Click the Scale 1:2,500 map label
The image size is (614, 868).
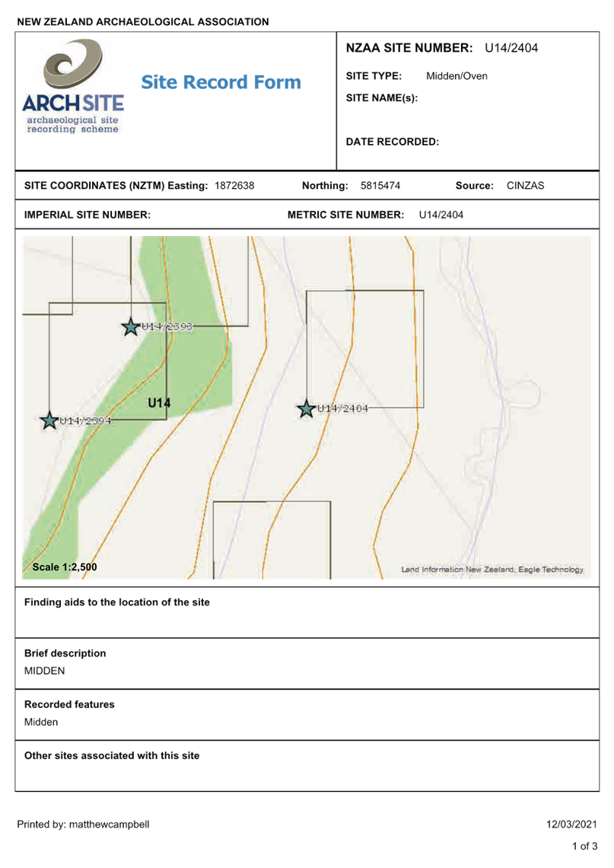tap(65, 567)
